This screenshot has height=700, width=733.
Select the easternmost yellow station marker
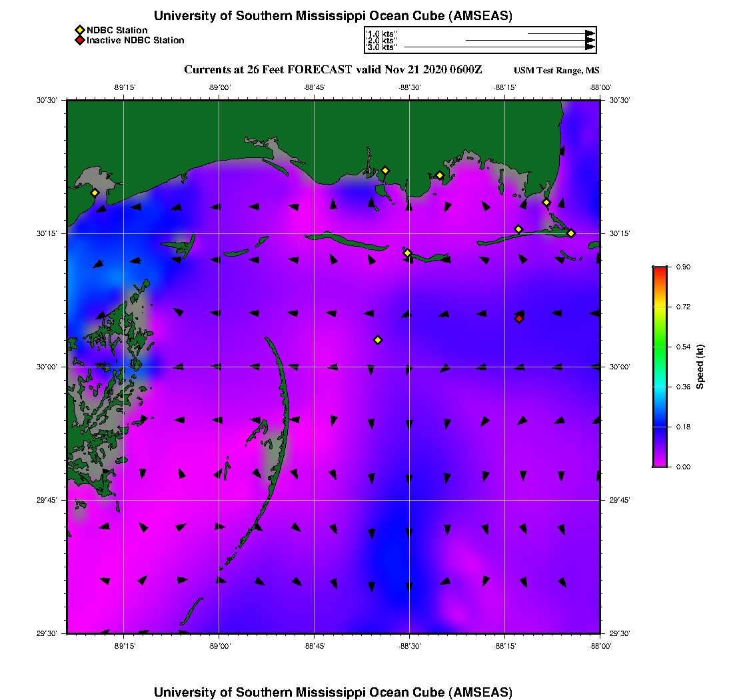(571, 233)
